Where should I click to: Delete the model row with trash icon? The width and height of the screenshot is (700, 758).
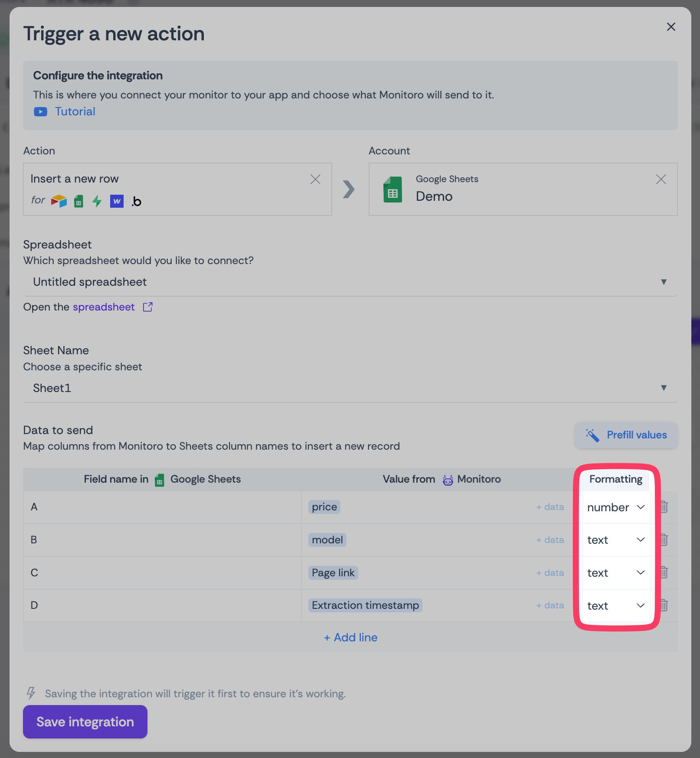click(664, 540)
